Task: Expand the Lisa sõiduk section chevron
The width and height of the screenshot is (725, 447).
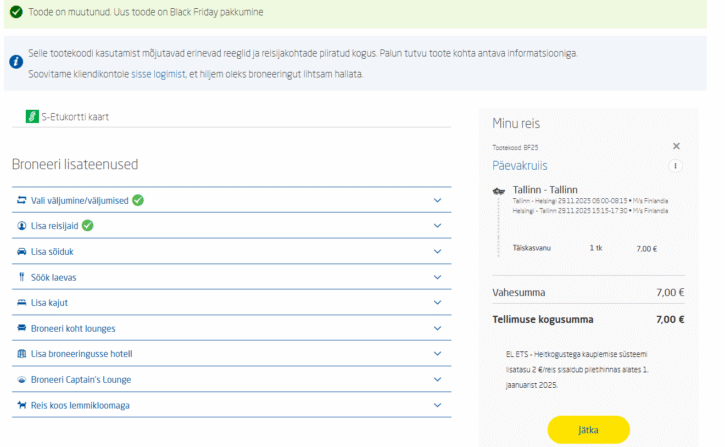Action: click(x=437, y=251)
